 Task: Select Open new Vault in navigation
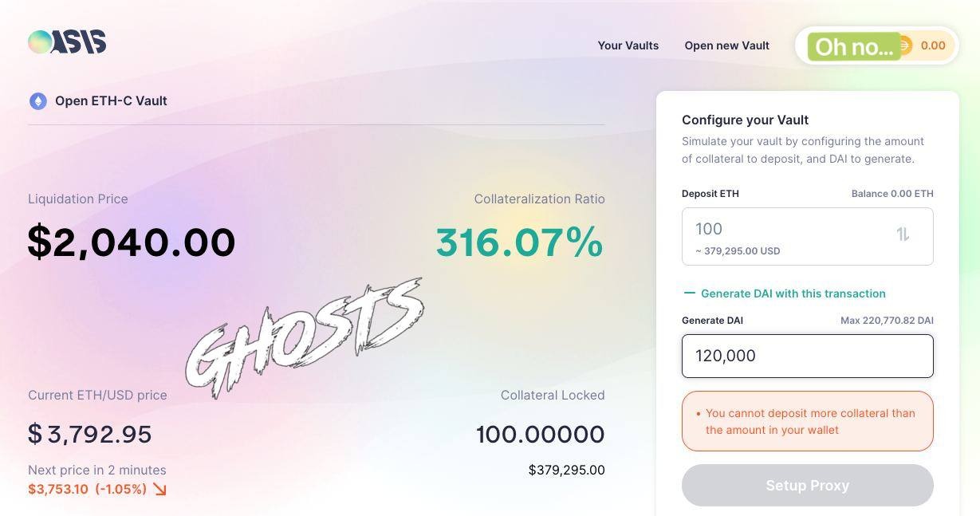pos(726,45)
